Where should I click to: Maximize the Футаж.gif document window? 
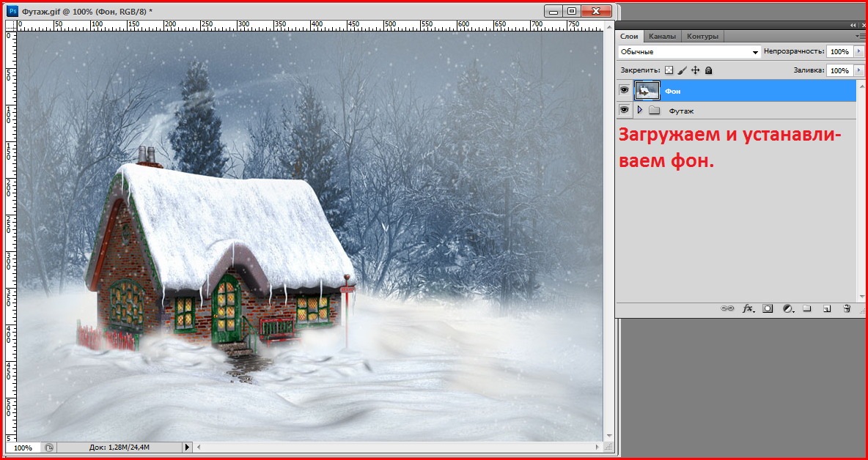[571, 10]
